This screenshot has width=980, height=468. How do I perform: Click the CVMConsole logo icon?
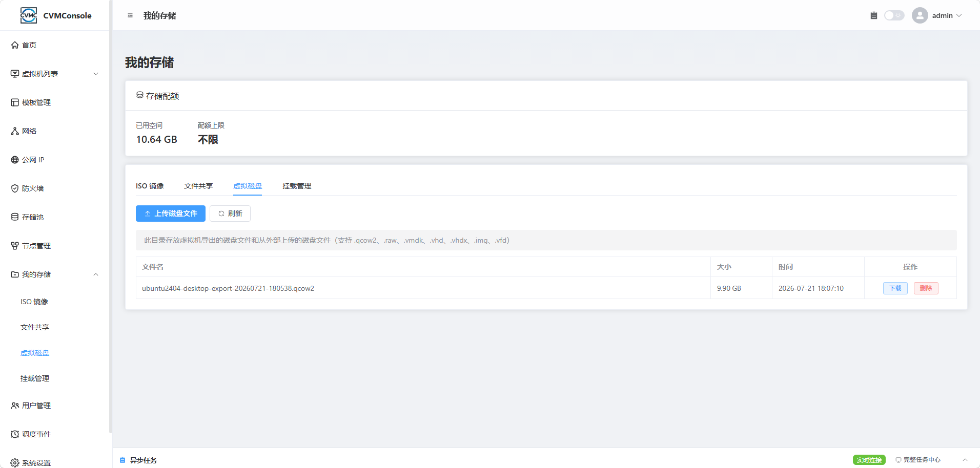pos(29,15)
